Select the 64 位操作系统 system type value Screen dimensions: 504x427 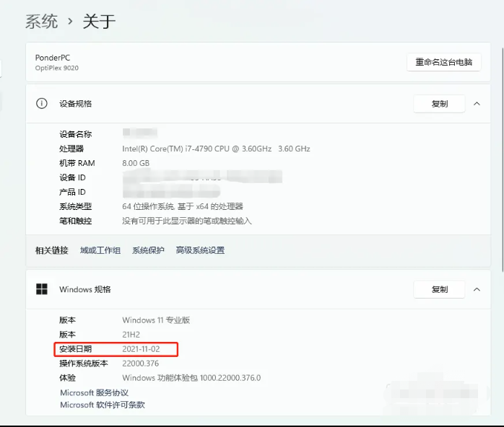(x=183, y=206)
